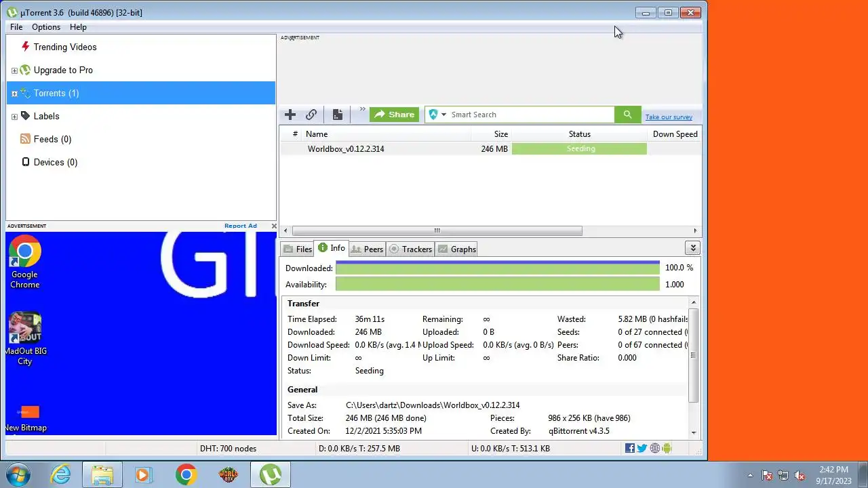
Task: Switch to the Trackers tab
Action: click(410, 249)
